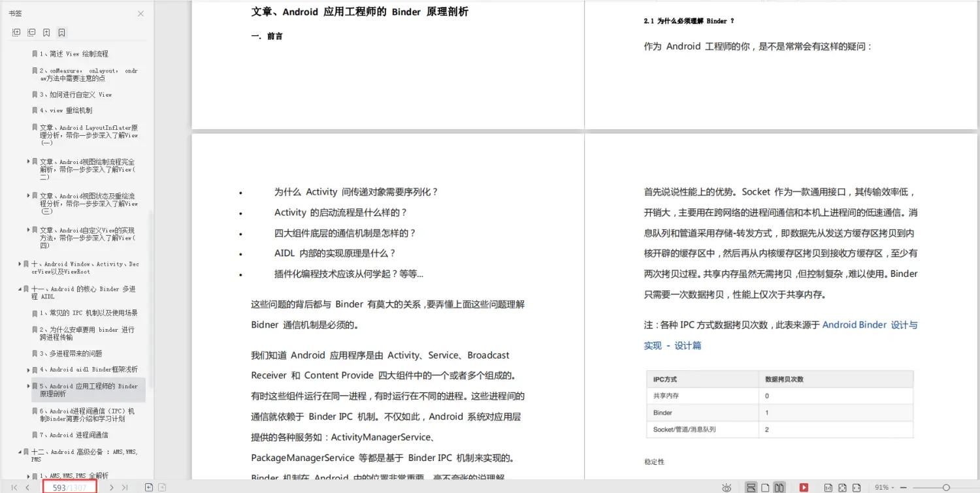Go to the previous page
Image resolution: width=980 pixels, height=493 pixels.
click(27, 487)
